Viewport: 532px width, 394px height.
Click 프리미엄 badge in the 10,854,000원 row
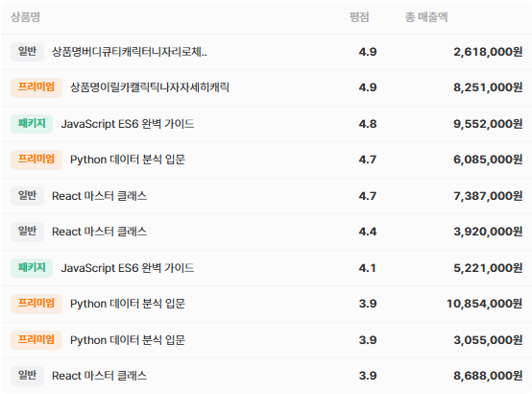[36, 304]
